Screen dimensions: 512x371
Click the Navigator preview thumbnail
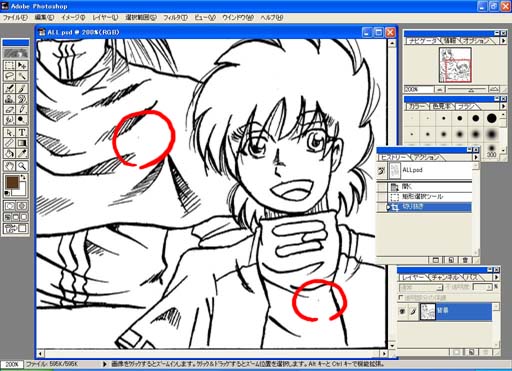point(455,65)
